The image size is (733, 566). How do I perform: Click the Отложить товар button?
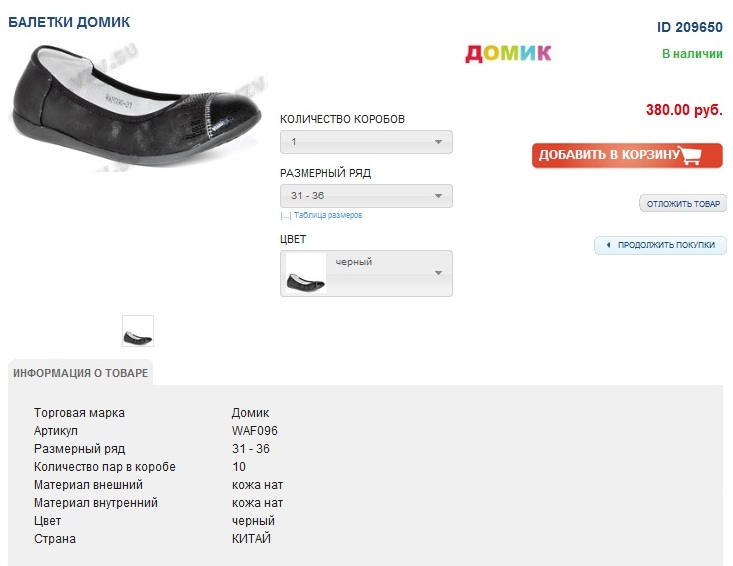(x=683, y=204)
